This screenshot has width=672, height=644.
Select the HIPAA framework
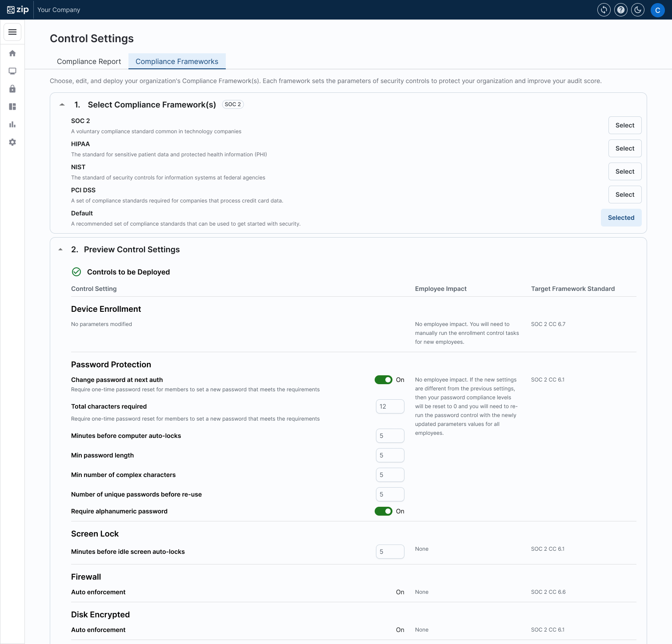tap(624, 148)
